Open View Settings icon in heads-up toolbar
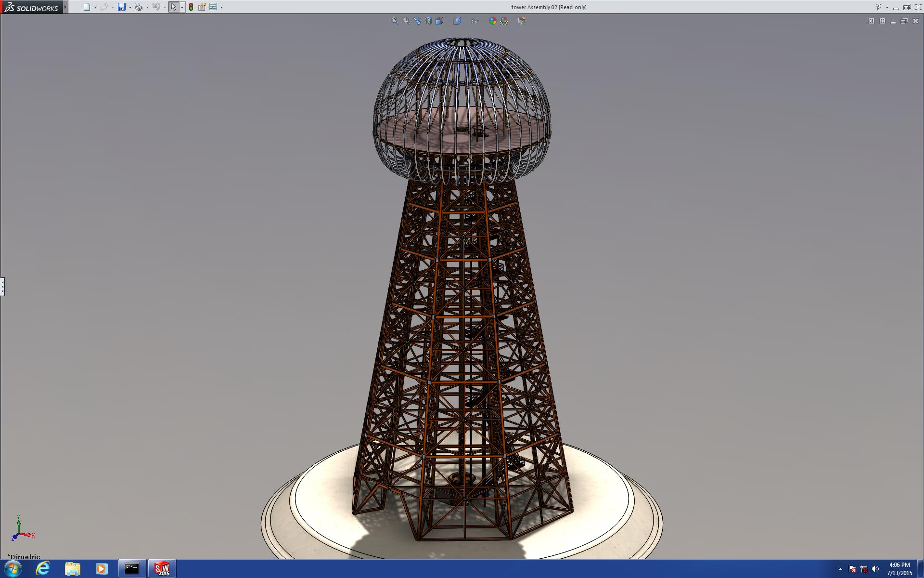Screen dimensions: 924x578 pos(522,21)
